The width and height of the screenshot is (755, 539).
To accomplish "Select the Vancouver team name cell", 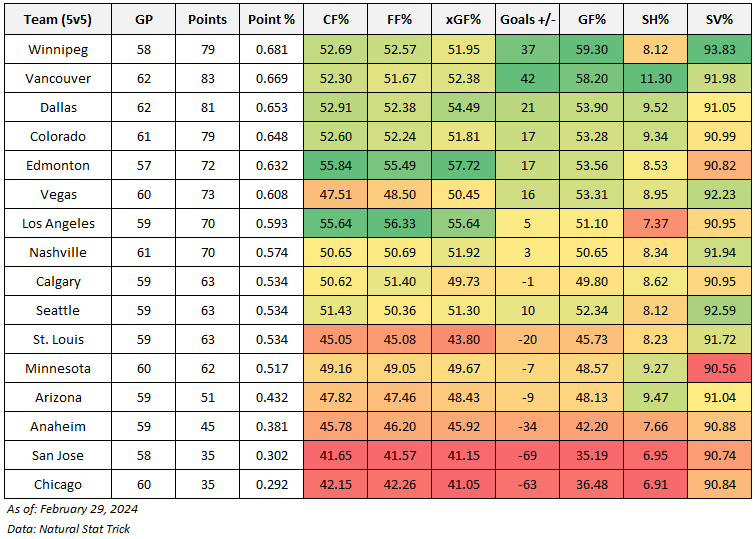I will (57, 78).
